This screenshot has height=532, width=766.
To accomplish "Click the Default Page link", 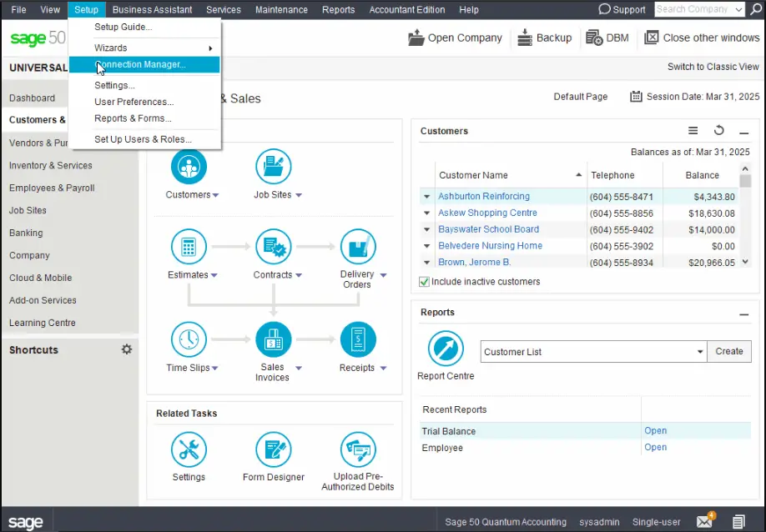I will tap(581, 97).
